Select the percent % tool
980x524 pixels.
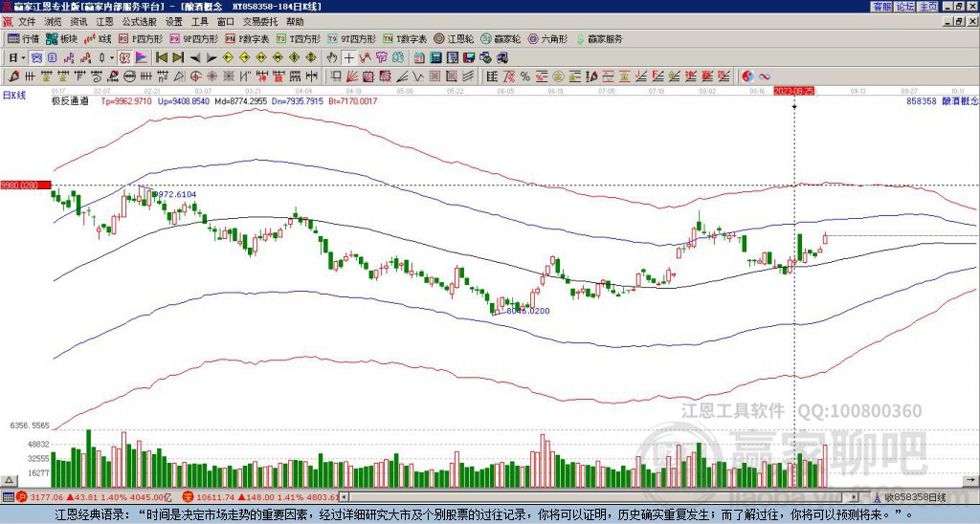coord(525,76)
